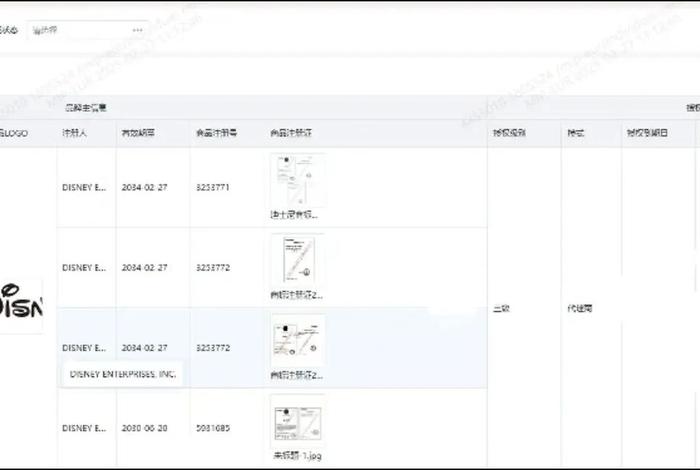Click the DISNEY ENTERPRISES, INC. tooltip
This screenshot has height=470, width=700.
click(123, 374)
